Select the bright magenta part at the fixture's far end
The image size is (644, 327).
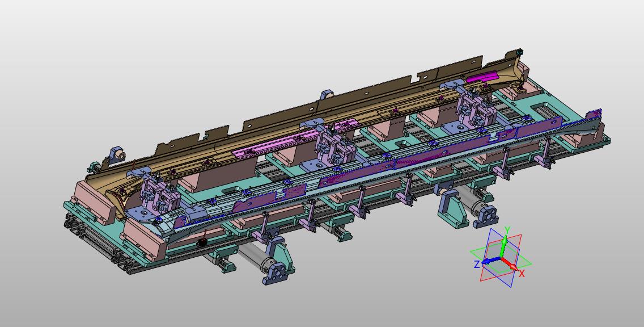pos(482,77)
